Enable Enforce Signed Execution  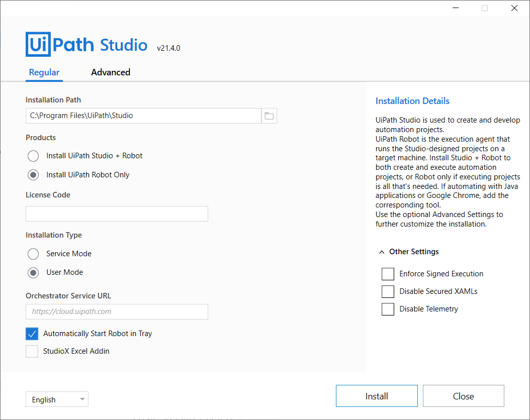(388, 274)
